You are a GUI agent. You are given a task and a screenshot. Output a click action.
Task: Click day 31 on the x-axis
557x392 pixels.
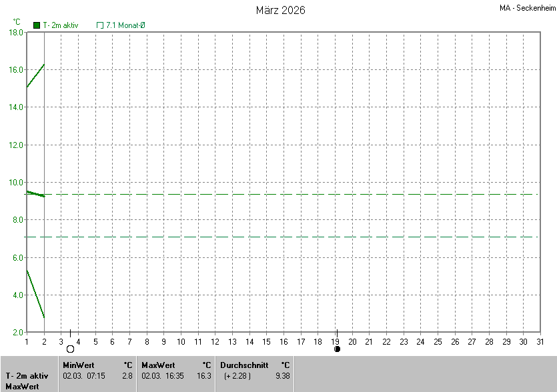coord(540,341)
